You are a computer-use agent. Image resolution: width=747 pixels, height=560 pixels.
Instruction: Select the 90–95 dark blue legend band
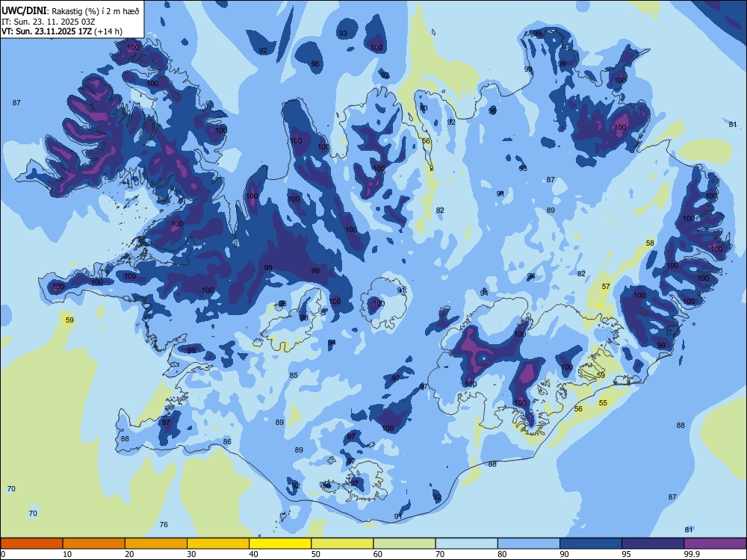[x=591, y=544]
